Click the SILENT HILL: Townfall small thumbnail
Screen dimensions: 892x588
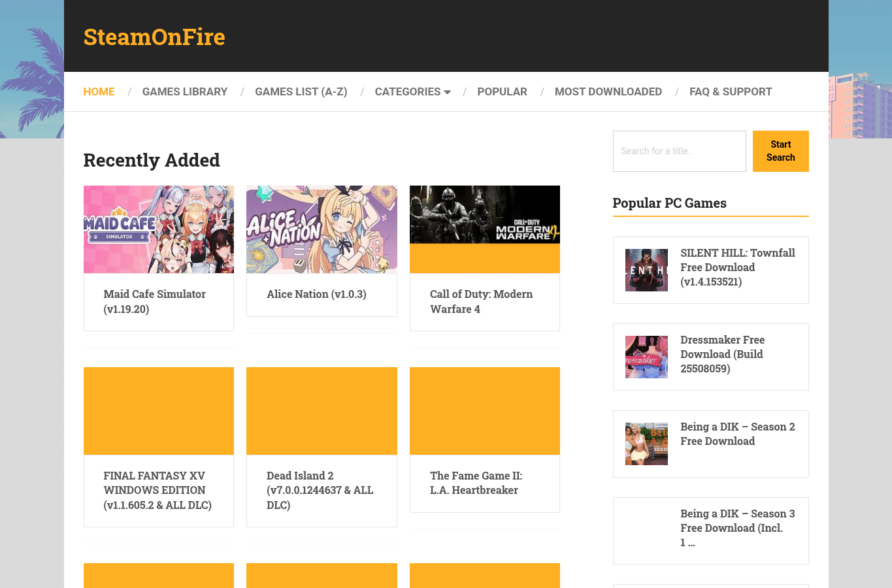point(646,270)
